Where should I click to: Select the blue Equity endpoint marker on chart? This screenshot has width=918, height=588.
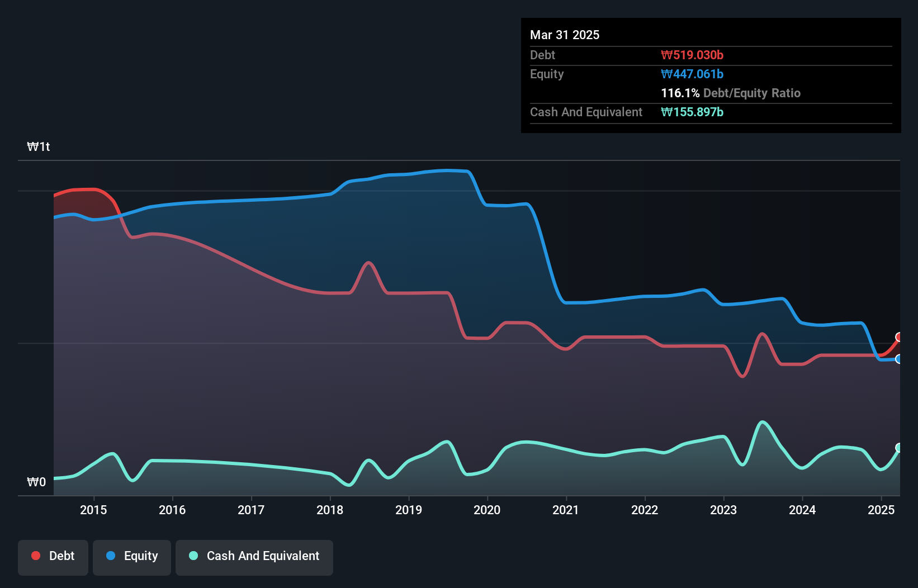pyautogui.click(x=898, y=359)
